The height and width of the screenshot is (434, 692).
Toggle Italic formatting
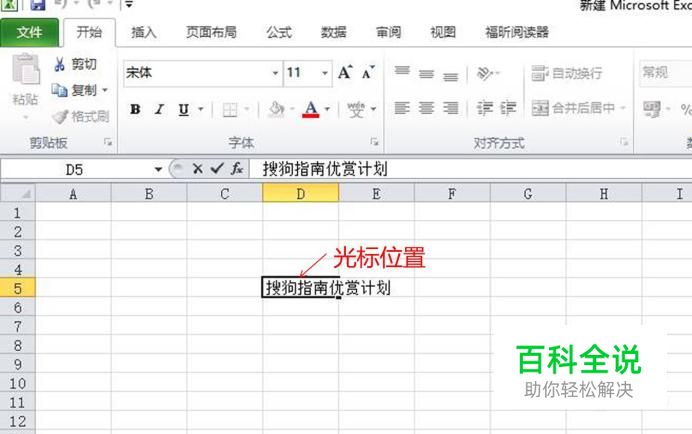point(159,109)
